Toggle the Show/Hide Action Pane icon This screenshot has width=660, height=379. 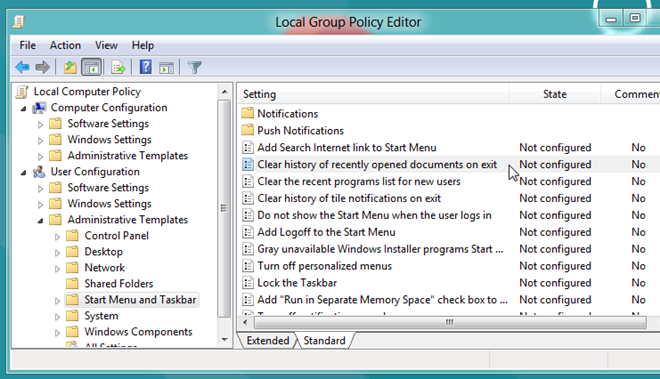pos(167,67)
